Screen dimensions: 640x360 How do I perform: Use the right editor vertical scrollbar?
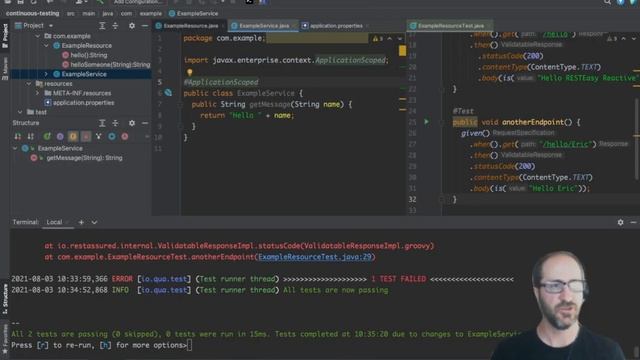pyautogui.click(x=637, y=138)
